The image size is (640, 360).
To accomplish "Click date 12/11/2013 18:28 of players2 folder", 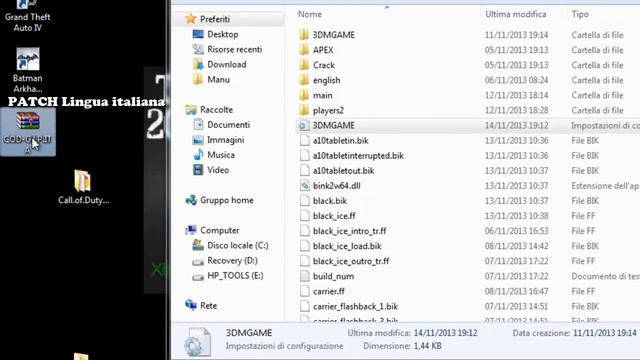I will pyautogui.click(x=516, y=111).
